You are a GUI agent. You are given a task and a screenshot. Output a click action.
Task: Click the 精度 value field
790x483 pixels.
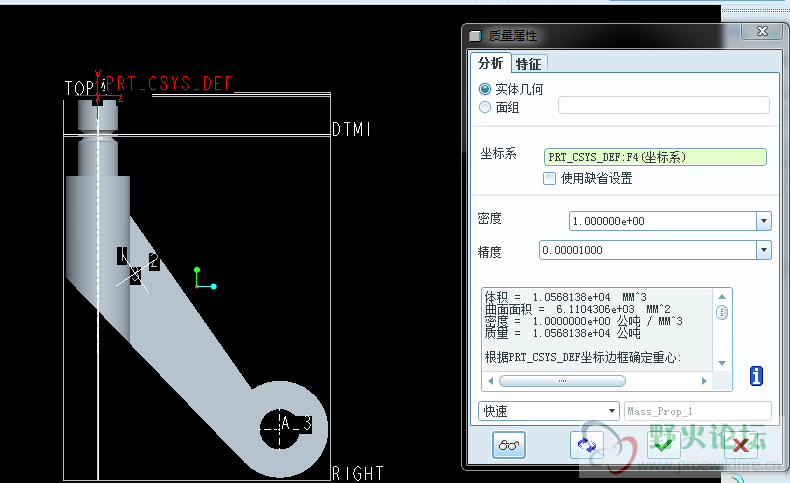(x=648, y=250)
